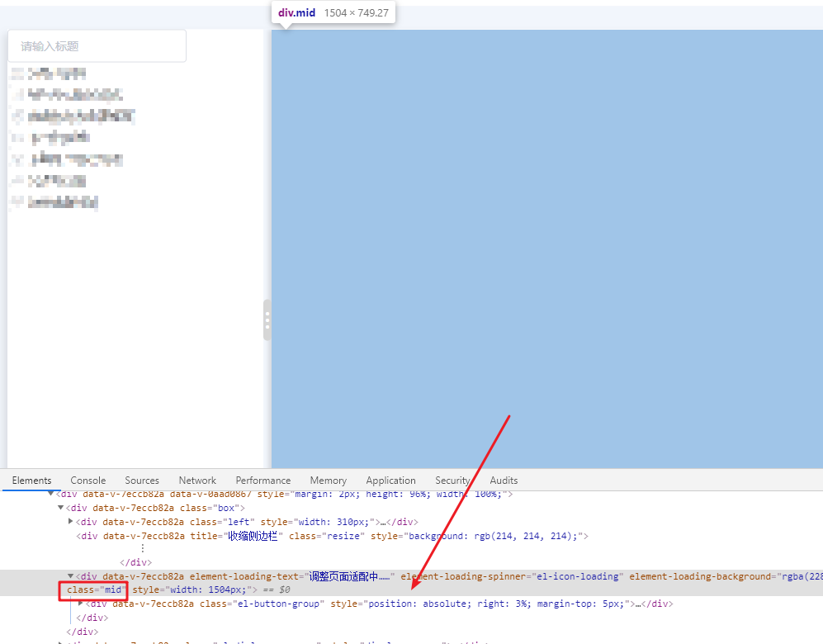Open the Security tab

(452, 480)
